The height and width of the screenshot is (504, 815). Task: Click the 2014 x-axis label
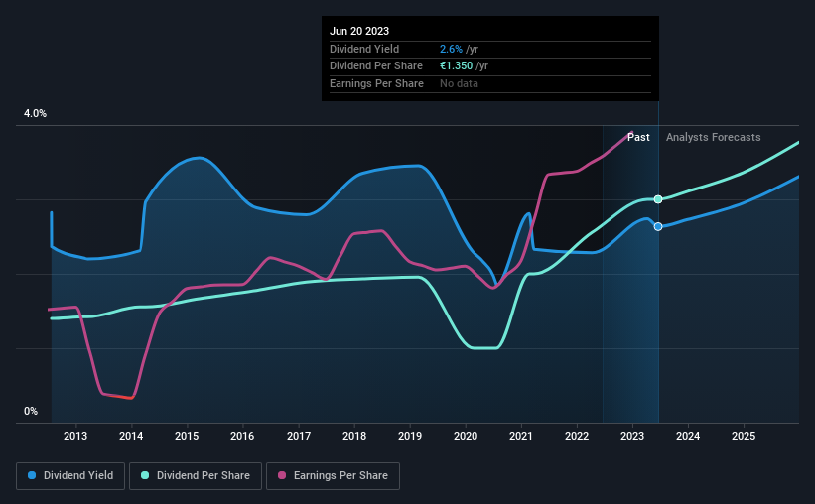click(x=131, y=436)
